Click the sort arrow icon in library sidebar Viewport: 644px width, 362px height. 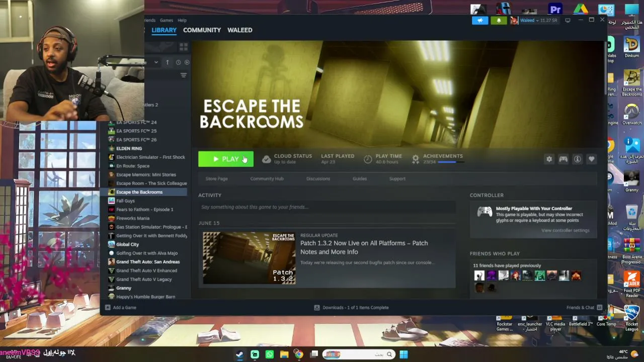[x=168, y=62]
